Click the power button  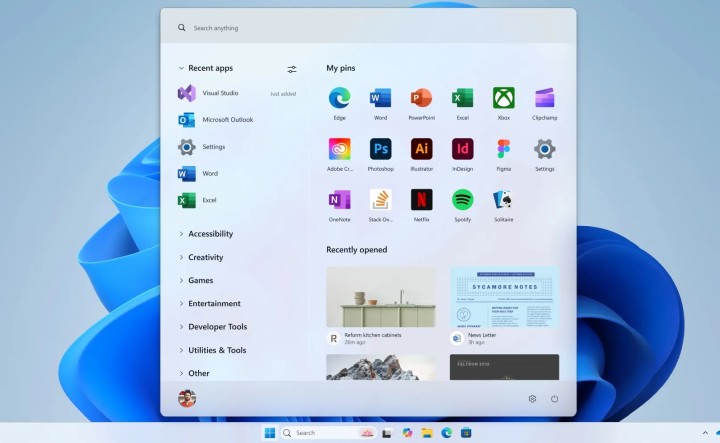pyautogui.click(x=554, y=399)
